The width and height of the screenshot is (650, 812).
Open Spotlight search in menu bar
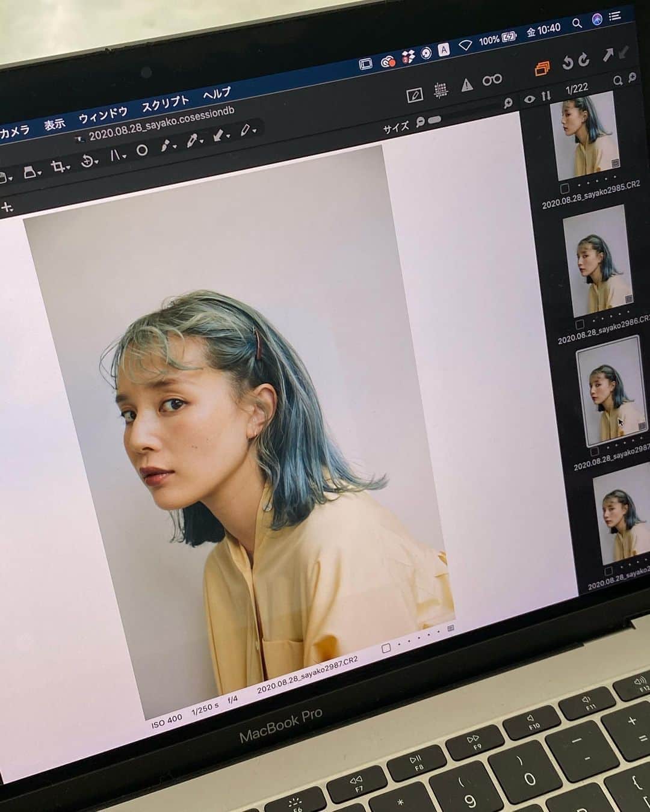coord(577,23)
